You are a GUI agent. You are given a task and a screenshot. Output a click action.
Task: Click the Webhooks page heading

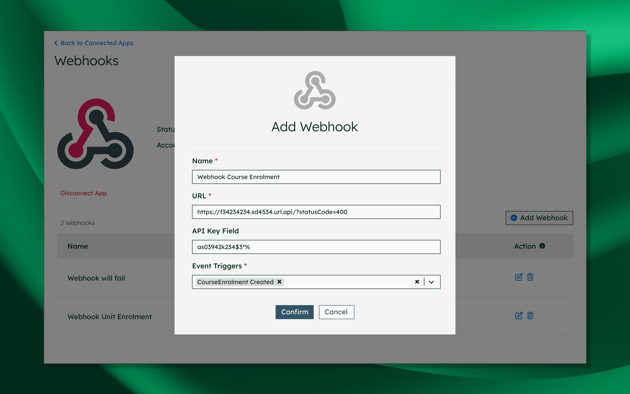click(86, 61)
